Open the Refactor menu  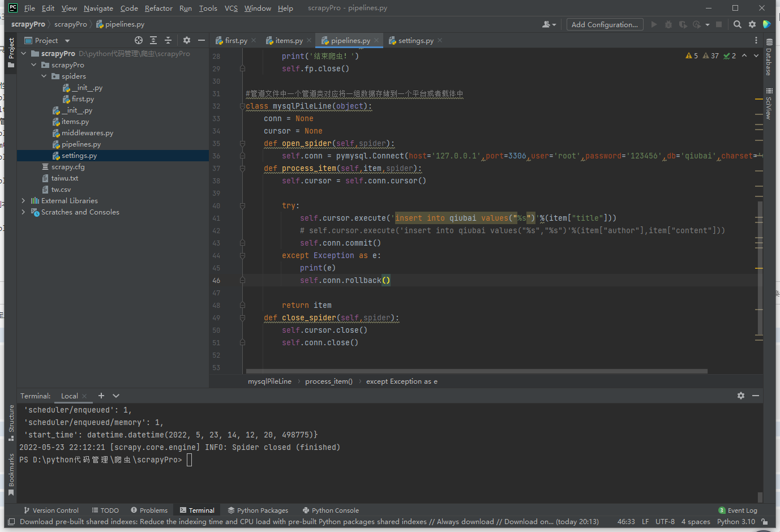point(158,8)
